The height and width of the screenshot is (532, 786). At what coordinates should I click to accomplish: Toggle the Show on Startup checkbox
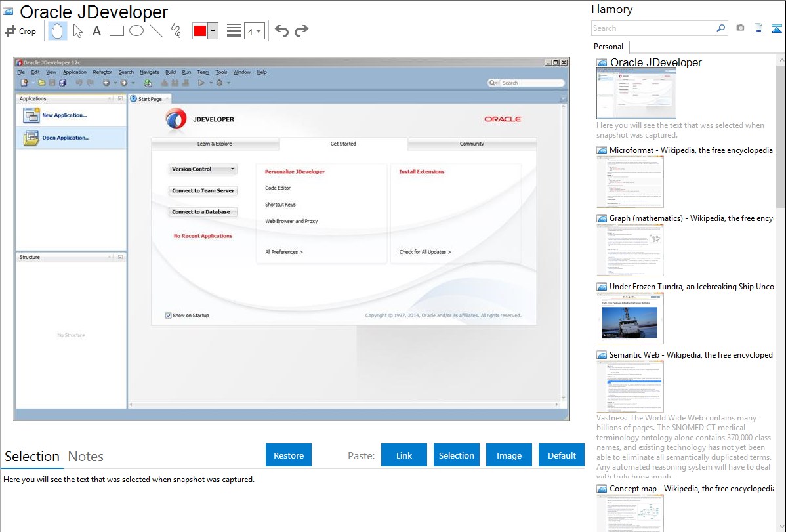169,316
